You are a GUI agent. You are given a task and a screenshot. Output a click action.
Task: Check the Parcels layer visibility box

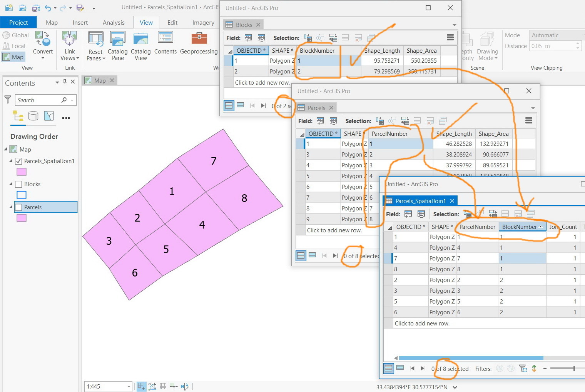[x=18, y=207]
